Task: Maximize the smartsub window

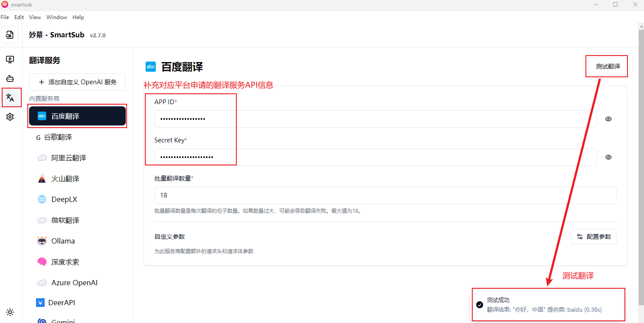Action: (615, 4)
